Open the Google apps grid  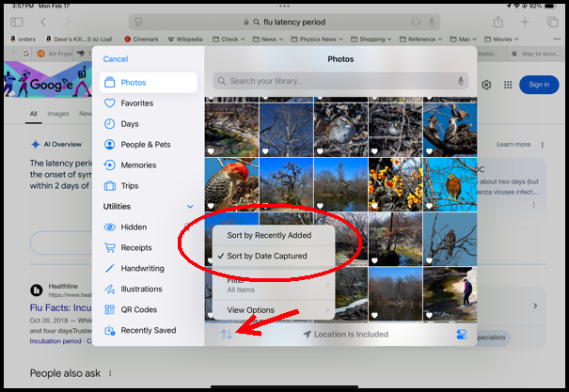pos(508,85)
